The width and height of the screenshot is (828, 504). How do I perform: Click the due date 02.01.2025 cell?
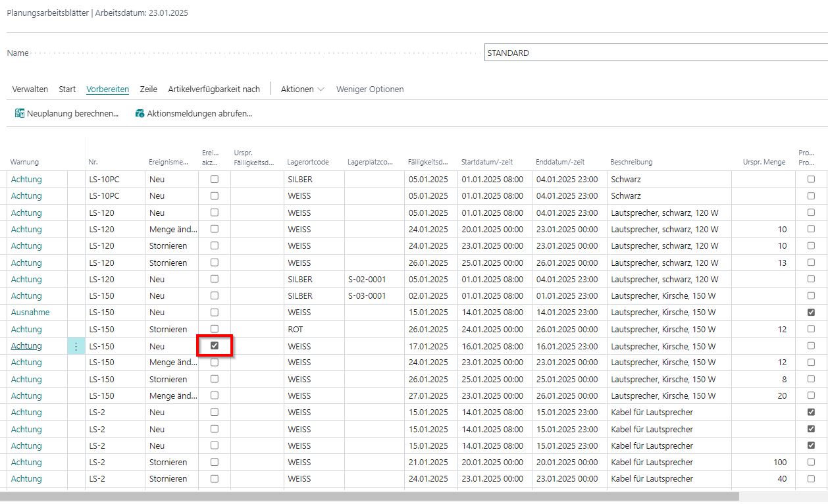(430, 295)
